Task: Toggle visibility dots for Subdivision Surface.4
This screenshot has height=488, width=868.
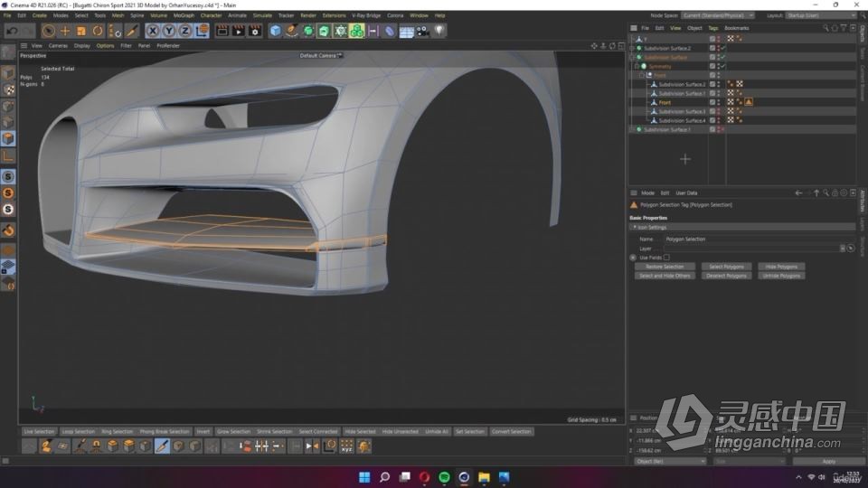Action: point(719,120)
